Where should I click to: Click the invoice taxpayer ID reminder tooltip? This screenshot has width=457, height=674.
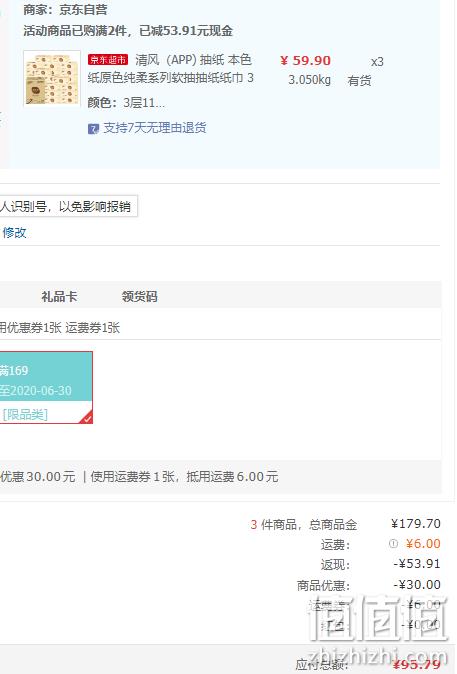pos(68,206)
